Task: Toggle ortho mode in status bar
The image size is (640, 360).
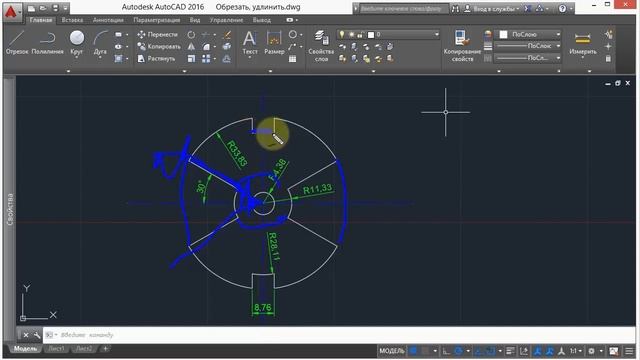Action: 447,351
